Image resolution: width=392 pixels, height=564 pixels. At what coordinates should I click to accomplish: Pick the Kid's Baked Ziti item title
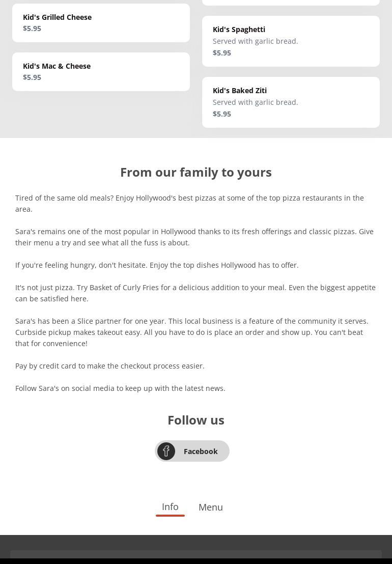(x=240, y=91)
